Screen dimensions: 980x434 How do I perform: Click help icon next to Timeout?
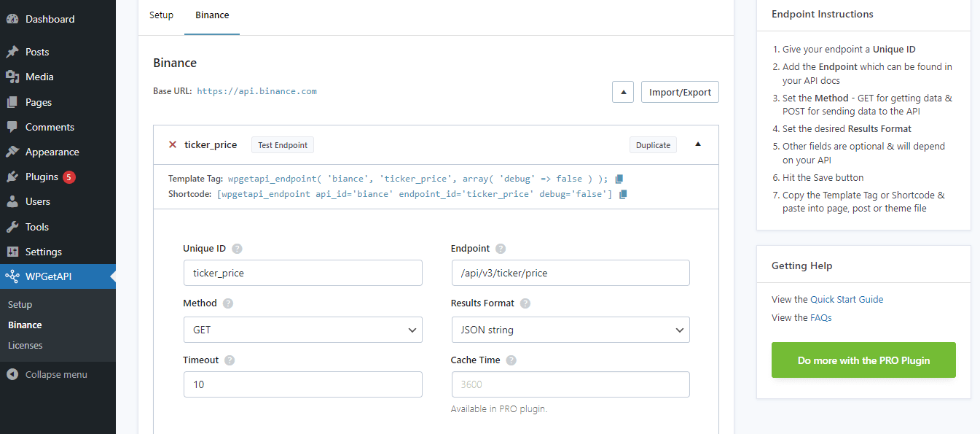pos(230,360)
